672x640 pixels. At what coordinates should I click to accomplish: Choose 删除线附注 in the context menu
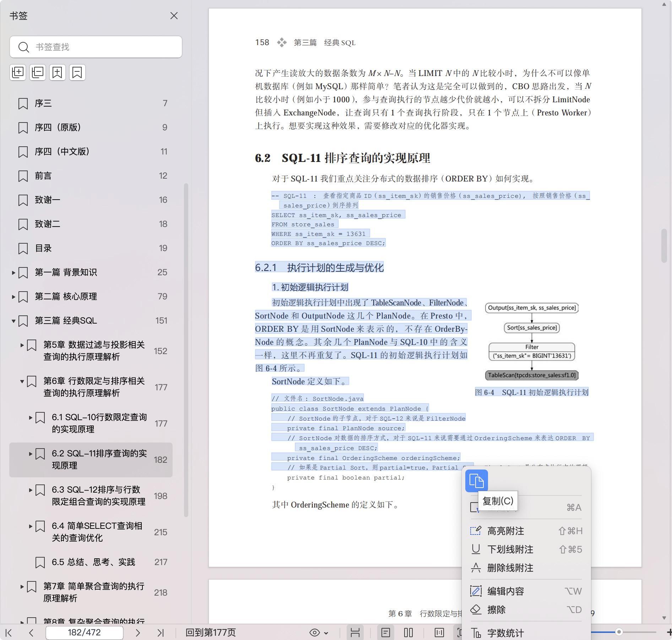[x=510, y=568]
